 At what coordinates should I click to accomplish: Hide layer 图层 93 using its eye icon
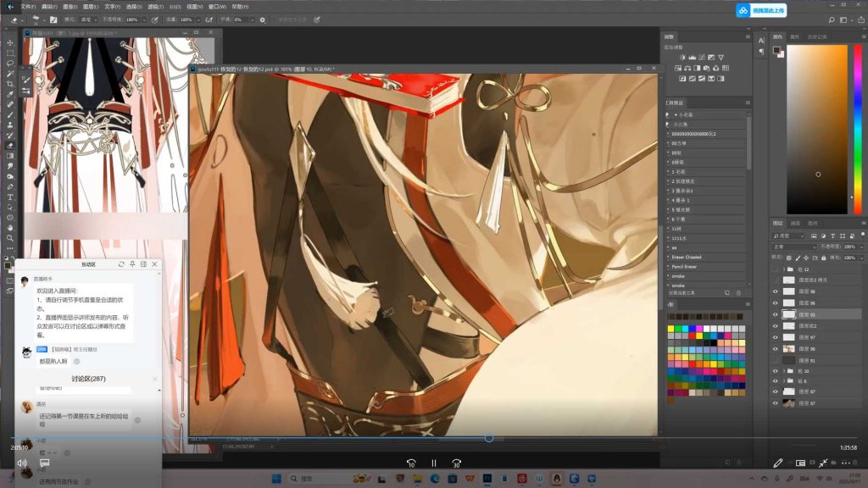tap(775, 314)
